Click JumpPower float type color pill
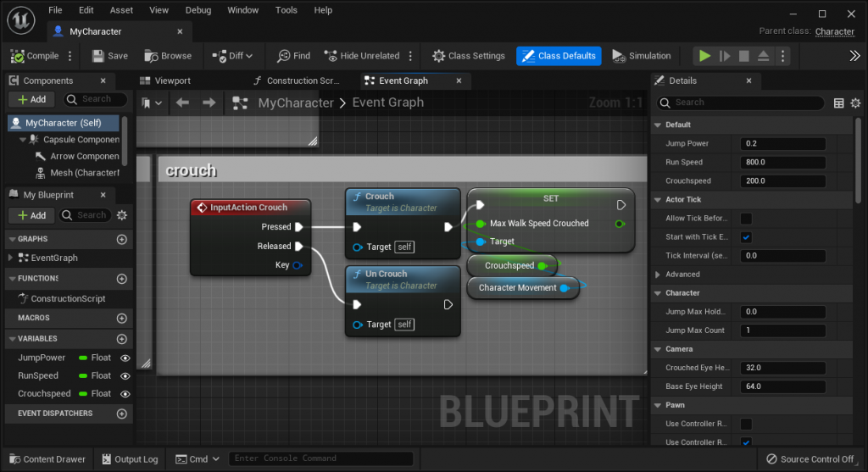 (x=83, y=358)
